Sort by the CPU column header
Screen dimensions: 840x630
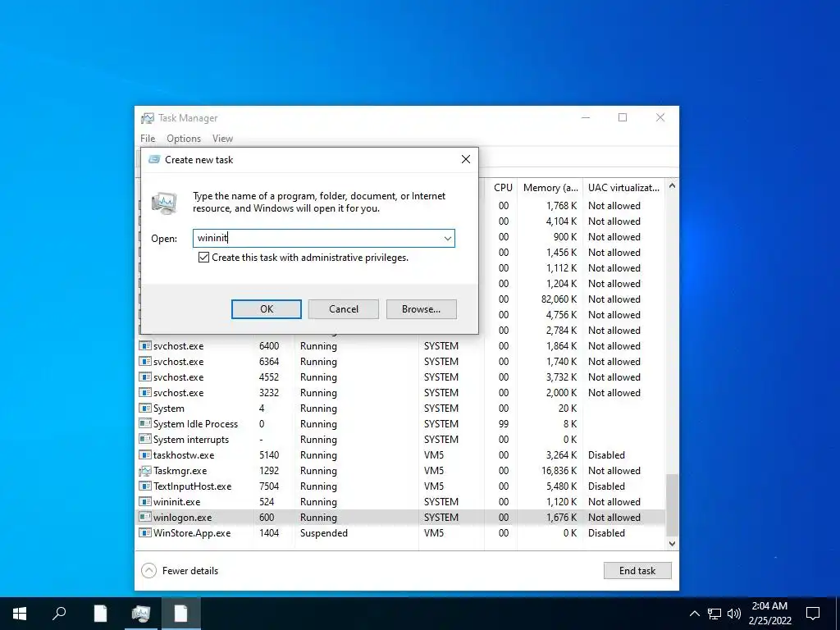click(x=503, y=188)
